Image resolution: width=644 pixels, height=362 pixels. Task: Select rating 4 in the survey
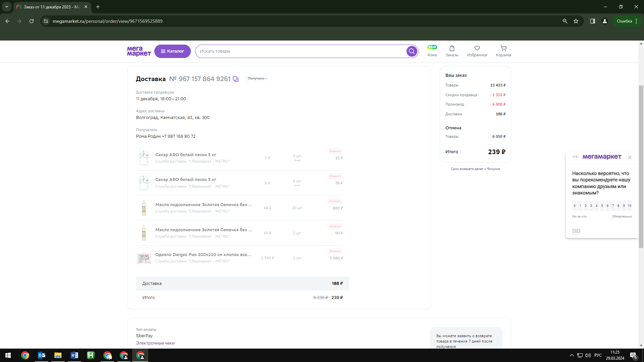tap(597, 206)
